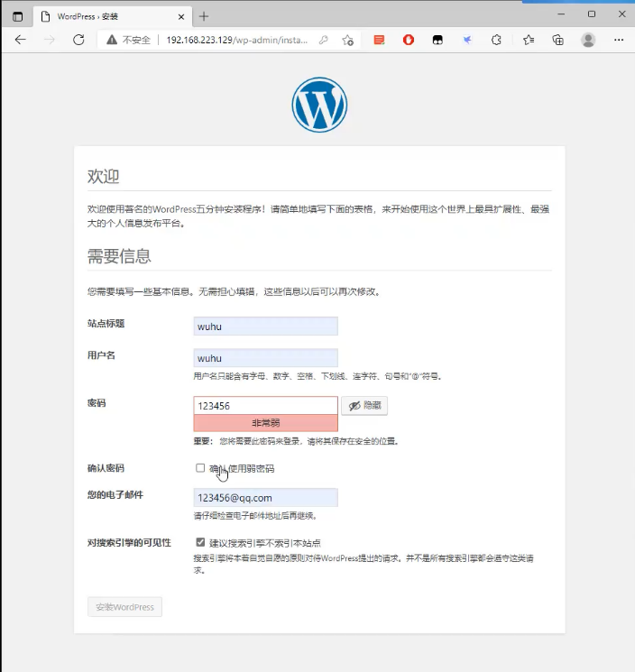635x672 pixels.
Task: Close the WordPress 安装 tab
Action: (180, 17)
